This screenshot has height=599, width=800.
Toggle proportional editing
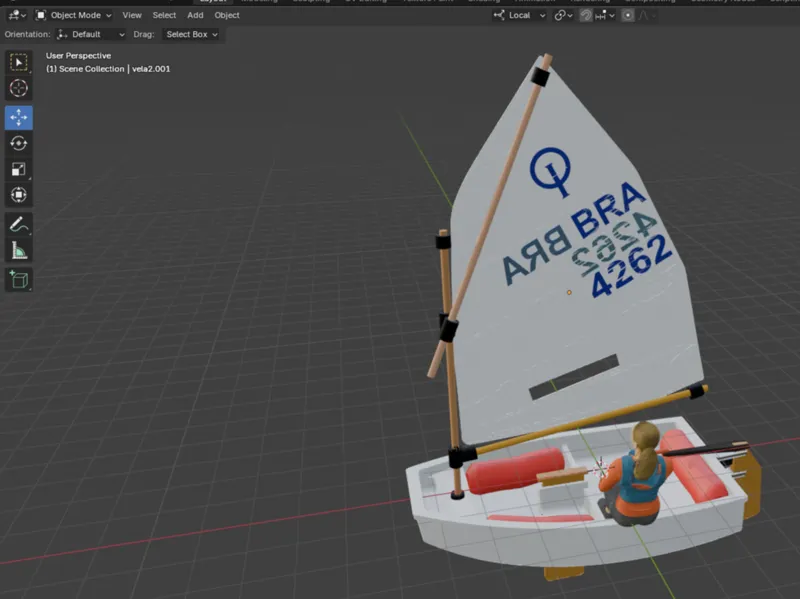(628, 15)
